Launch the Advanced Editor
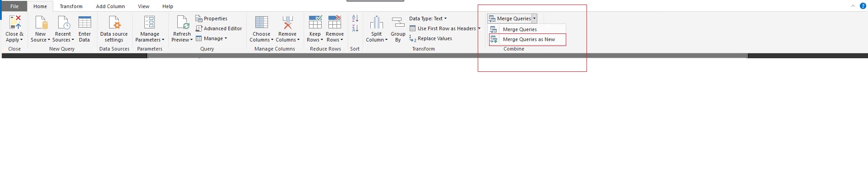The image size is (868, 172). click(219, 28)
